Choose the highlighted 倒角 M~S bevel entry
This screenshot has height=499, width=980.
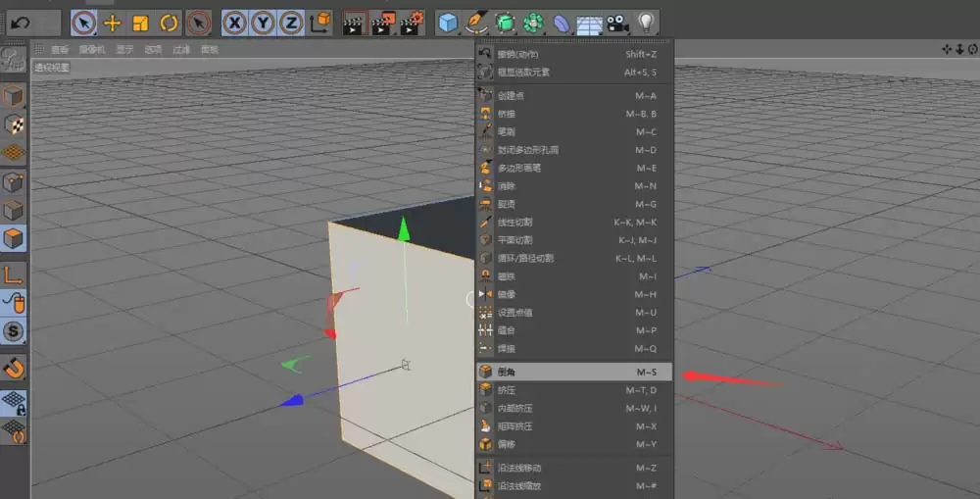[573, 373]
